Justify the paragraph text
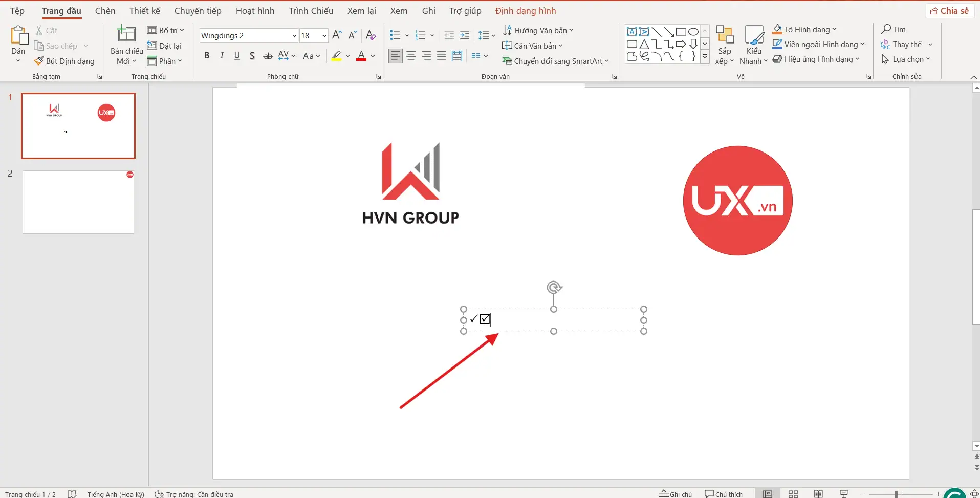This screenshot has height=498, width=980. [442, 56]
